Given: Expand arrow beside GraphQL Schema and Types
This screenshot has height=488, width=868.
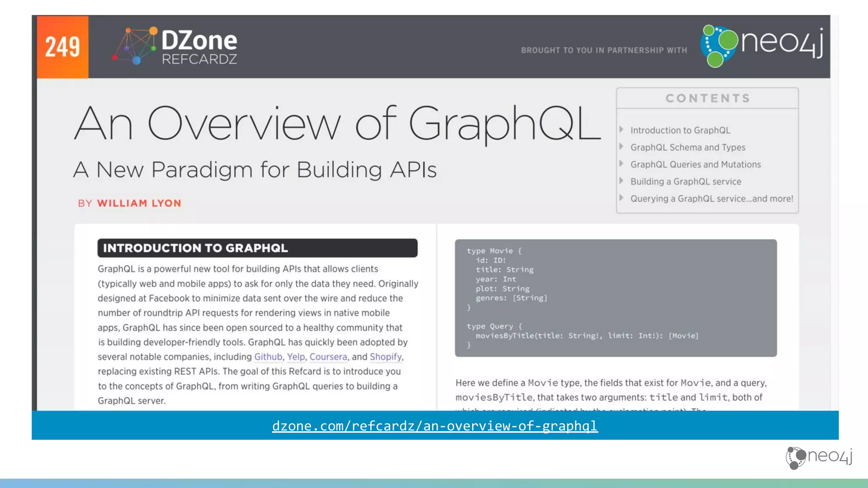Looking at the screenshot, I should pos(621,147).
